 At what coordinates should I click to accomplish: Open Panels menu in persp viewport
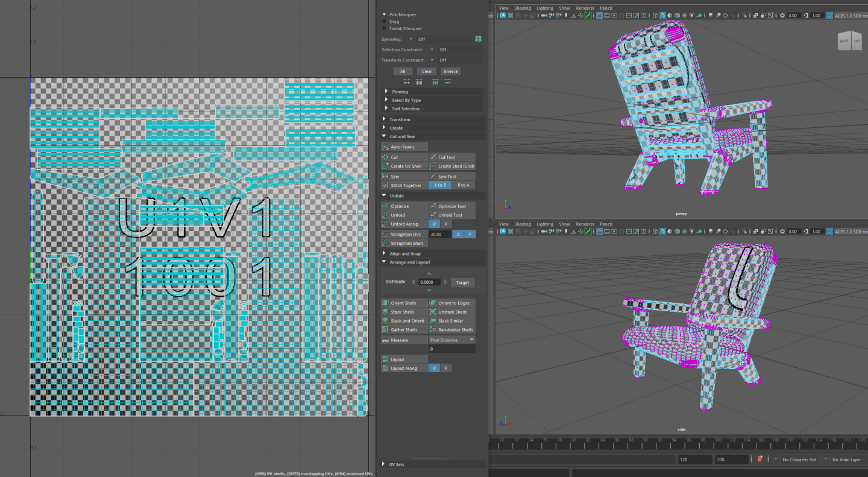click(x=606, y=8)
